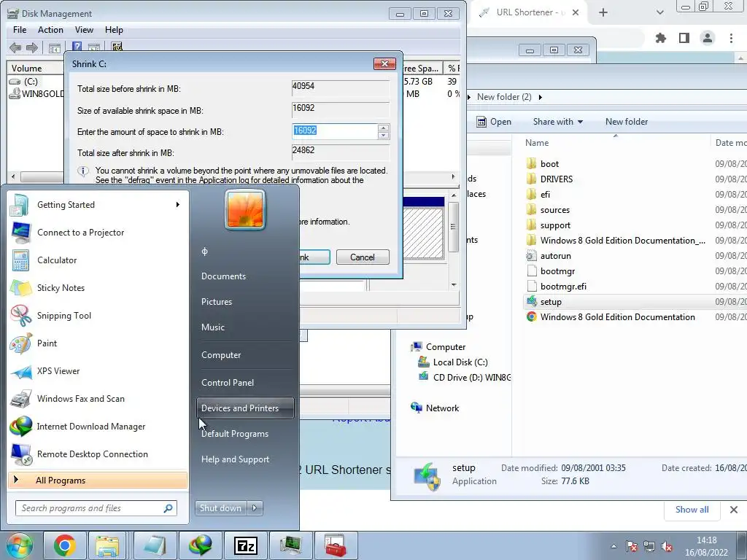Open the Help menu in Disk Management
This screenshot has height=560, width=747.
(x=114, y=29)
